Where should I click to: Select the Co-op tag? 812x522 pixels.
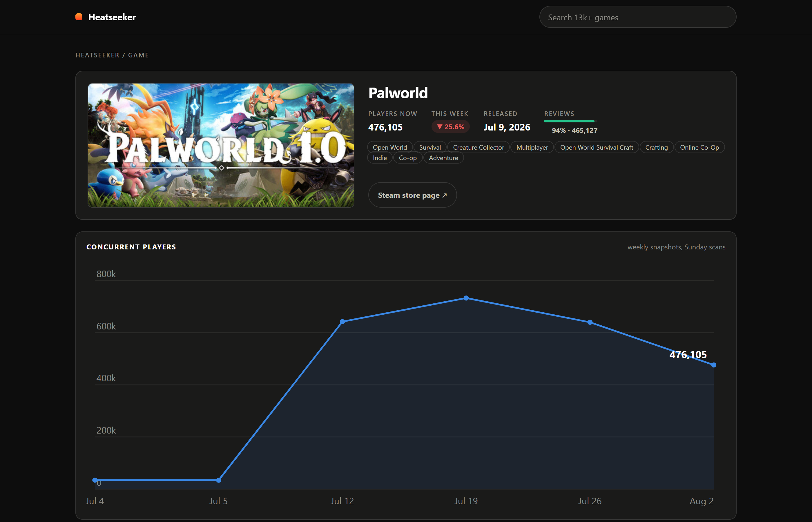(407, 158)
